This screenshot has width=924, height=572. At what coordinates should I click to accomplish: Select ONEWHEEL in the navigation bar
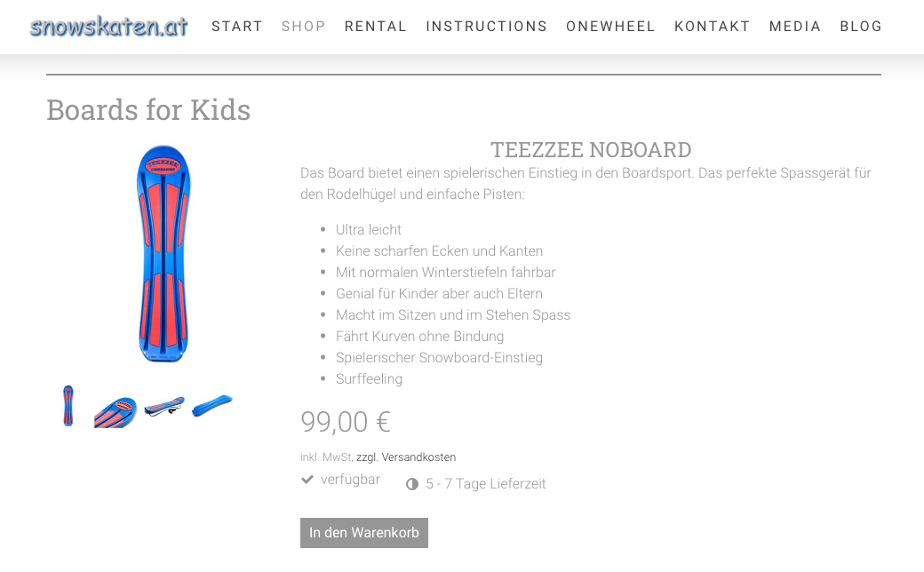611,27
